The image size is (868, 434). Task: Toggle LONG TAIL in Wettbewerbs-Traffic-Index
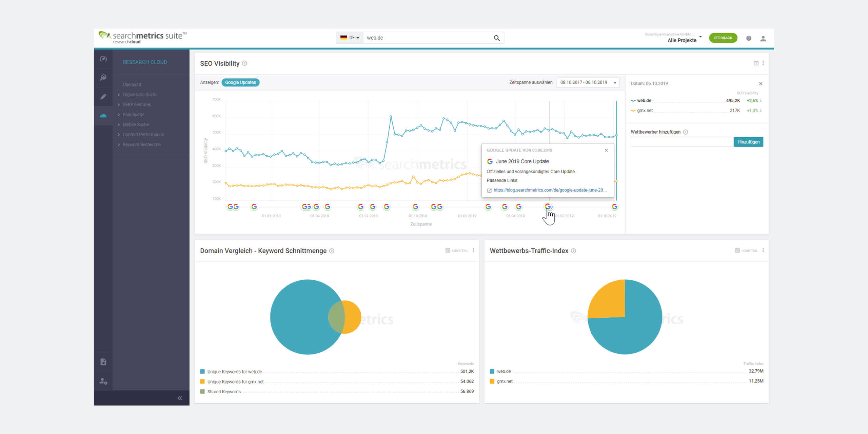point(746,251)
